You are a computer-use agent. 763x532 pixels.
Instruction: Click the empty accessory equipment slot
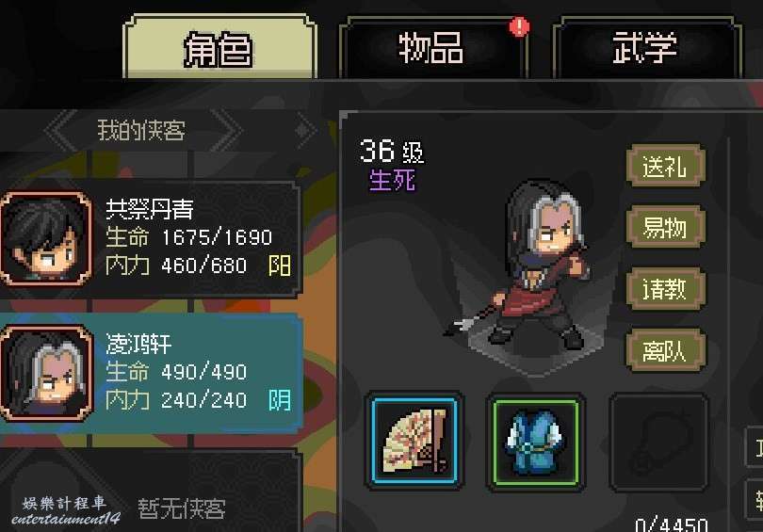coord(658,442)
